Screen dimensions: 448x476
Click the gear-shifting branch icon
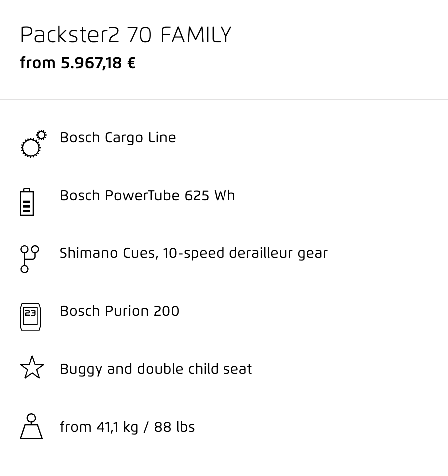[29, 259]
